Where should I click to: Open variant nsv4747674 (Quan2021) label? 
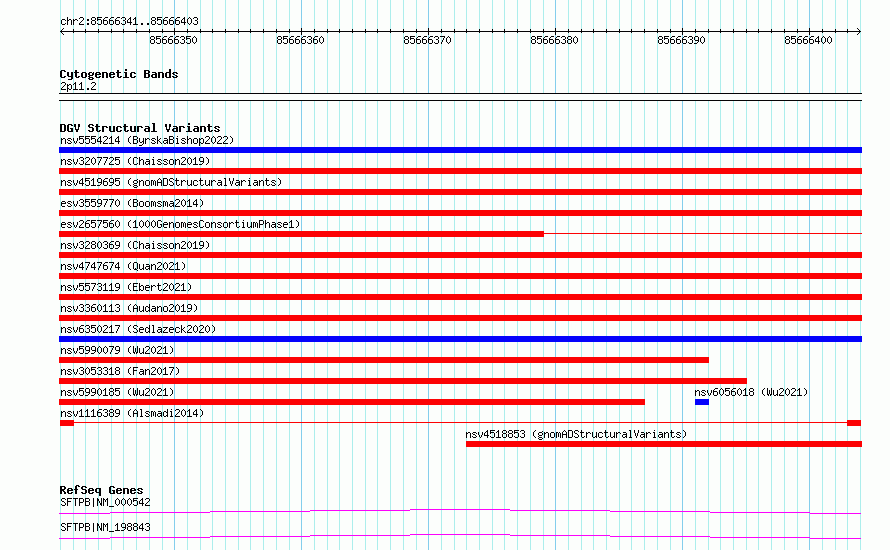123,266
